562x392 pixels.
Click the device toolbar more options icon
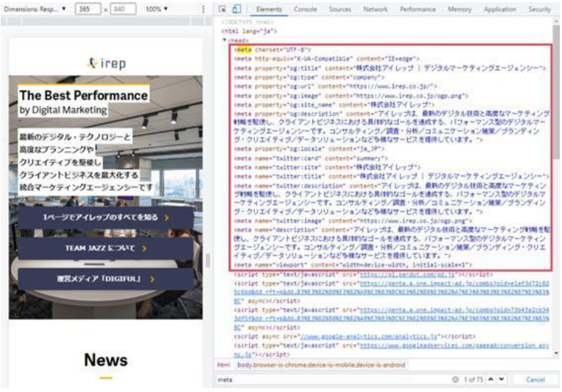[202, 9]
